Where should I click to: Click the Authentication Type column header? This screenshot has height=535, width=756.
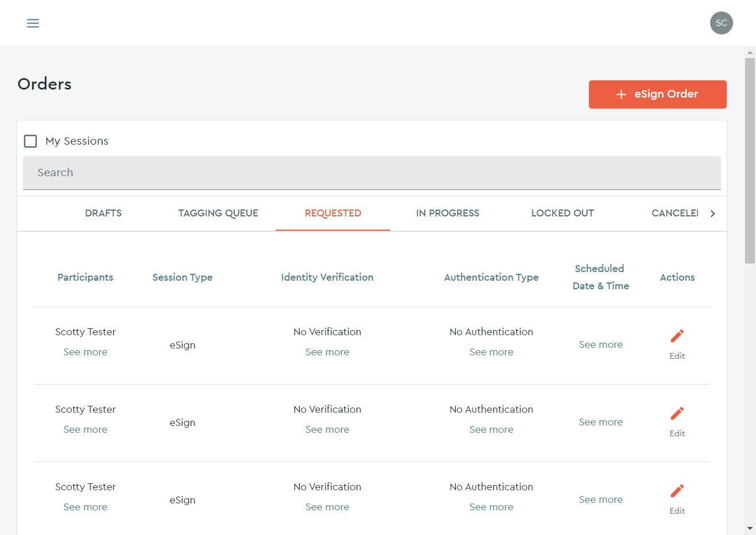click(491, 277)
